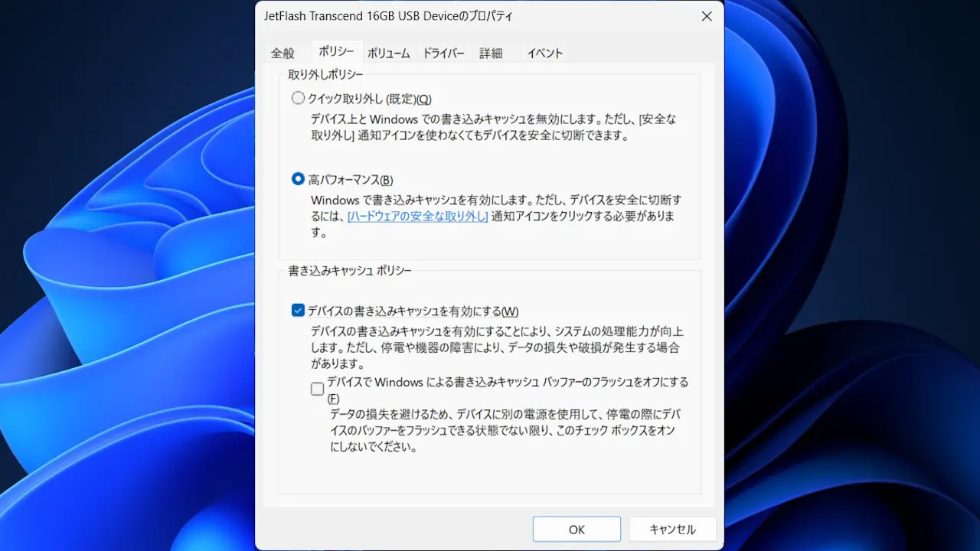Click the デバイスの書き込みキャッシュを有効にする(W) label text

(413, 311)
